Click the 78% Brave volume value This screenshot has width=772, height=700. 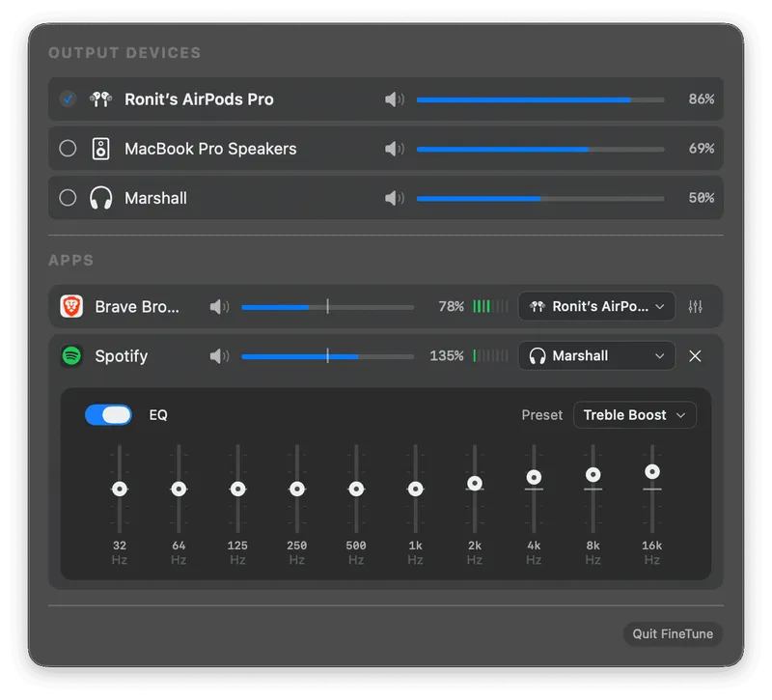click(x=451, y=306)
